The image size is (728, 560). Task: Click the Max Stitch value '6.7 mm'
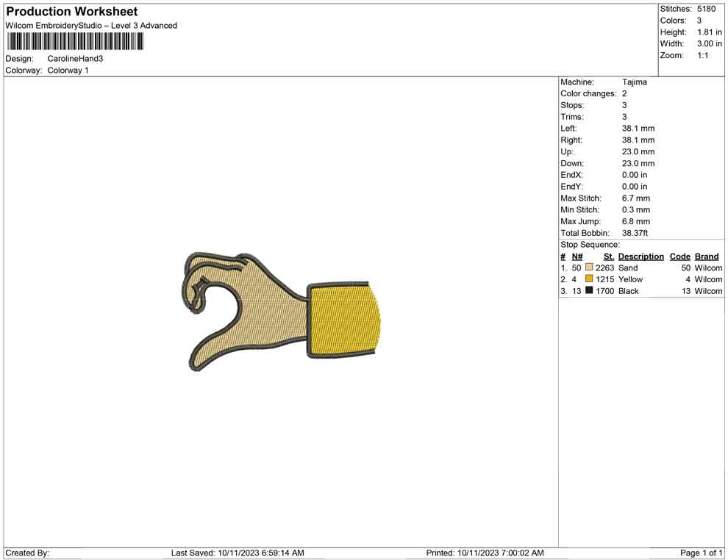[636, 198]
